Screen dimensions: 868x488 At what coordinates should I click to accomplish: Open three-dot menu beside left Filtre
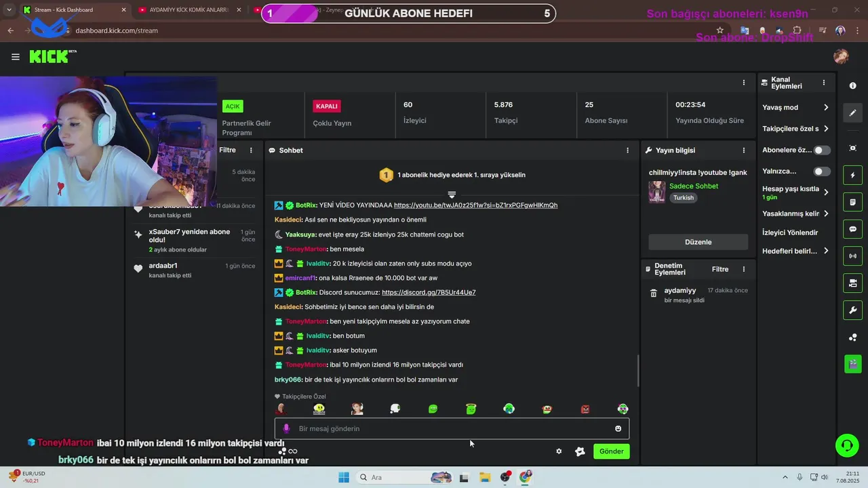251,150
